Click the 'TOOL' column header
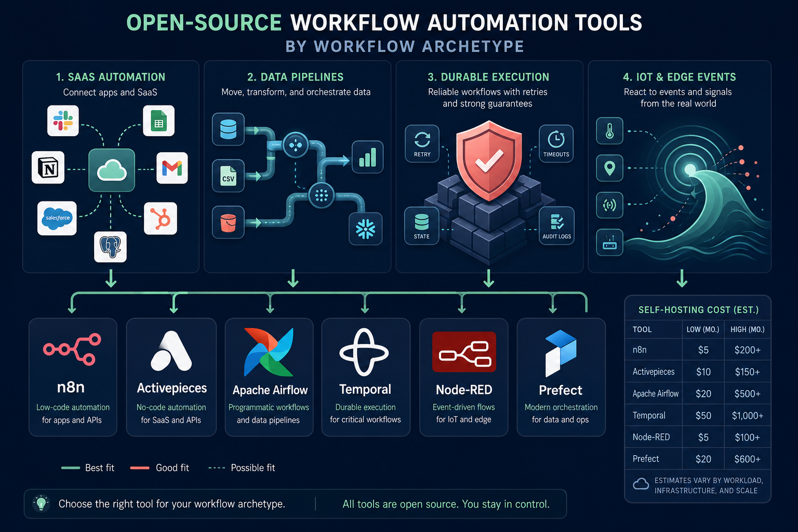Image resolution: width=798 pixels, height=532 pixels. [642, 329]
